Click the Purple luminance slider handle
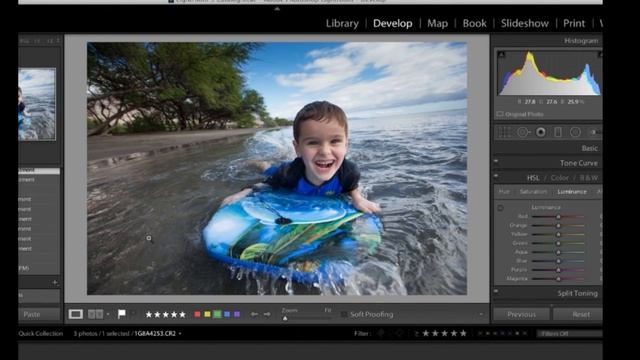Viewport: 640px width, 360px height. 558,270
